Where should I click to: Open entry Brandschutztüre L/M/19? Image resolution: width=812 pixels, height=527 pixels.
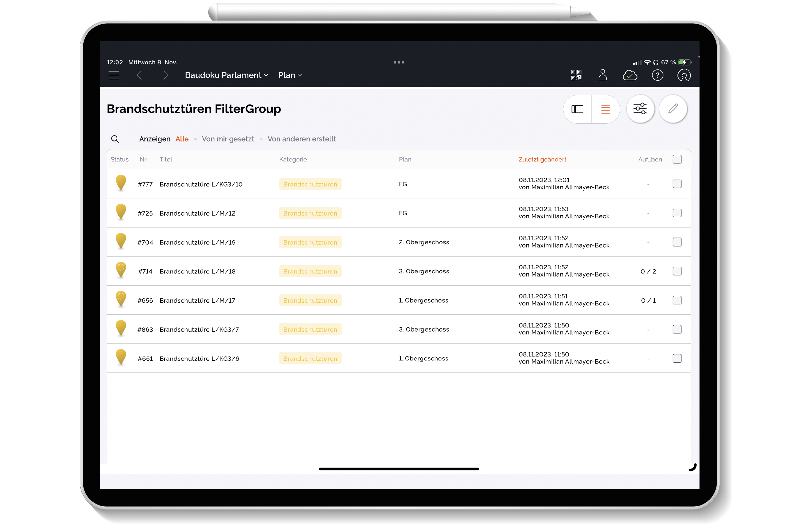198,243
